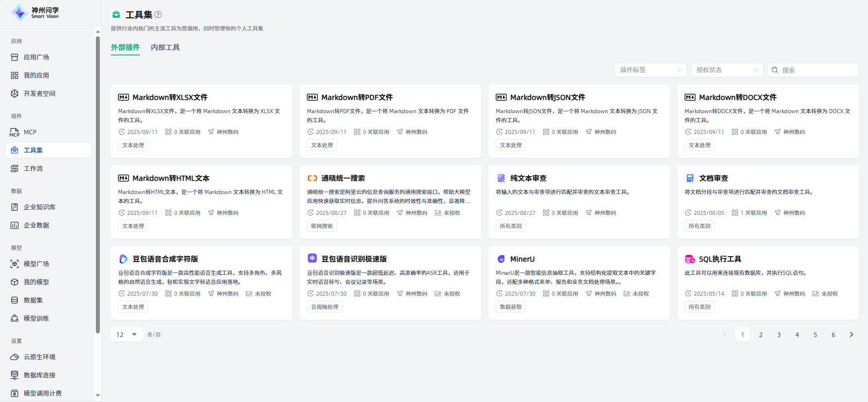Screen dimensions: 868x402
Task: Click the help question mark beside 工具集
Action: (x=158, y=15)
